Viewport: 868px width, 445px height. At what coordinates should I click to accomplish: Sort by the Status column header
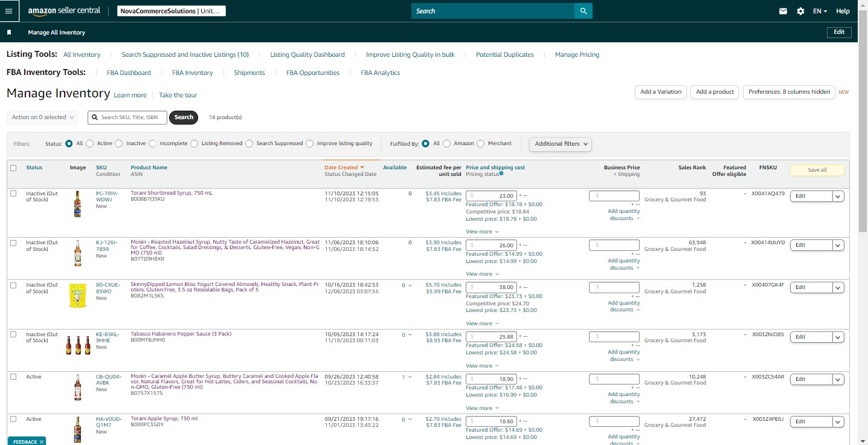coord(34,167)
